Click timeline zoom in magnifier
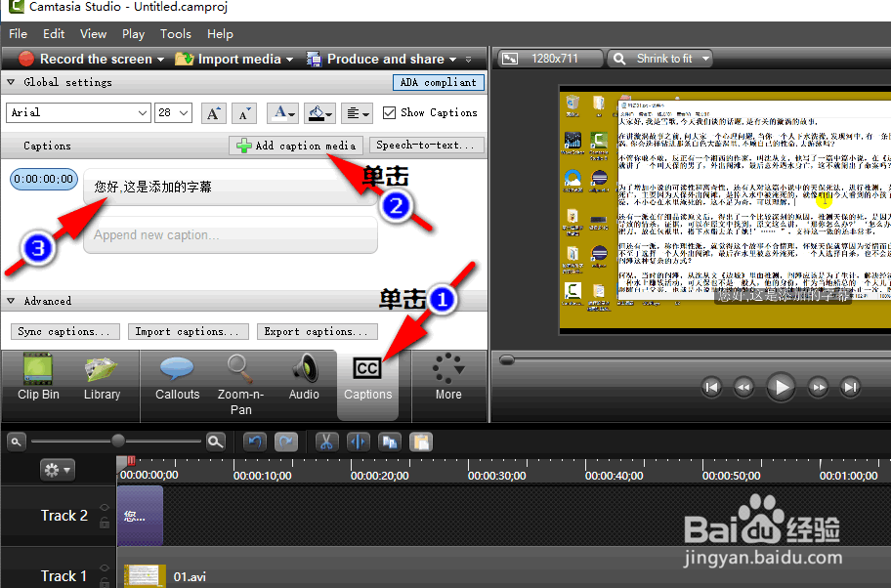This screenshot has height=588, width=891. point(216,441)
